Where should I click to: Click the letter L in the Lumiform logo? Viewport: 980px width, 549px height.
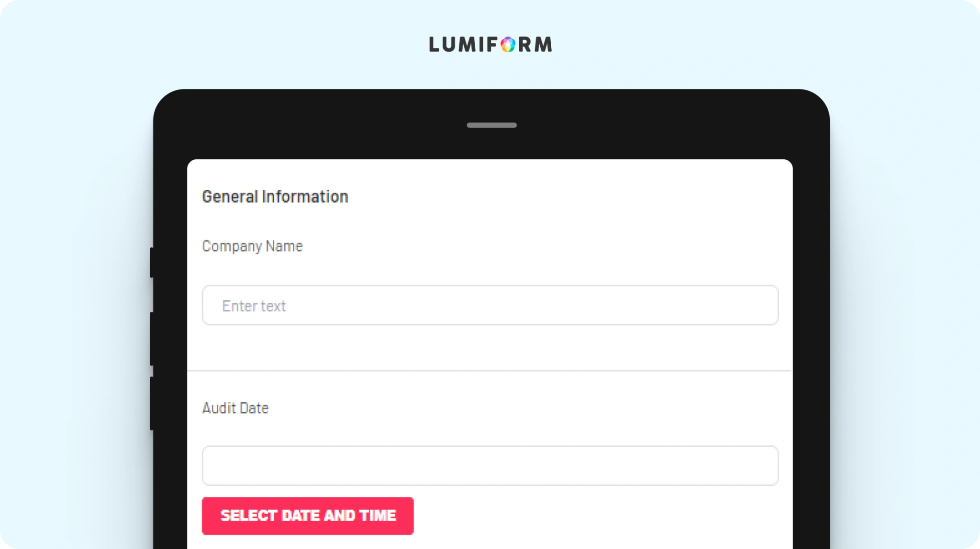point(434,44)
